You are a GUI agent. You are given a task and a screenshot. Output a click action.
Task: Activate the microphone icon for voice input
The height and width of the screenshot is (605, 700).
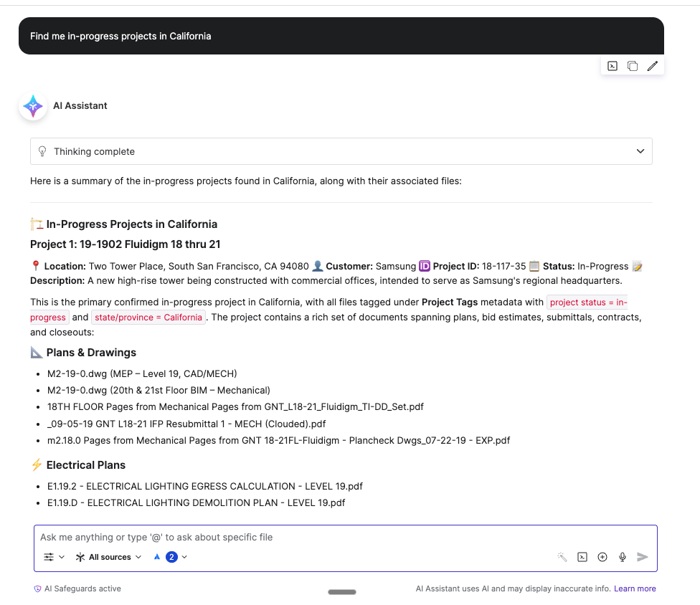pos(622,556)
